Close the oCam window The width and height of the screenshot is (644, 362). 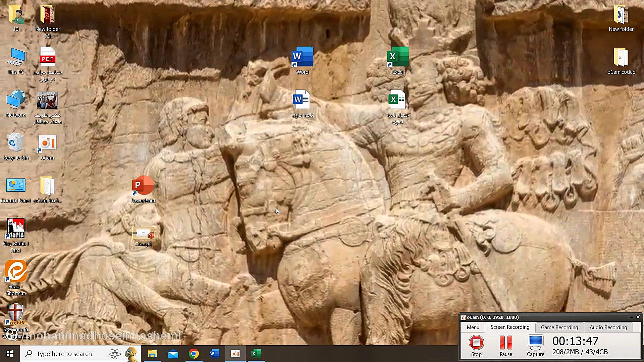pyautogui.click(x=638, y=317)
